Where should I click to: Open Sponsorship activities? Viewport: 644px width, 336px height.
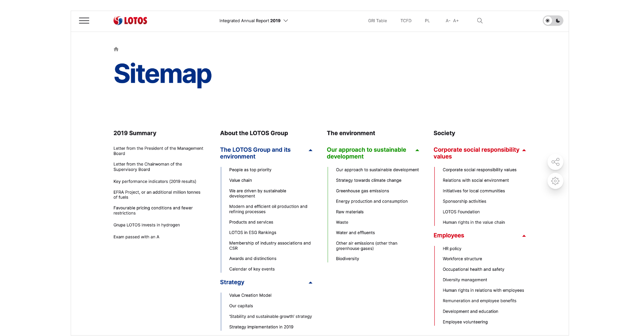(464, 201)
